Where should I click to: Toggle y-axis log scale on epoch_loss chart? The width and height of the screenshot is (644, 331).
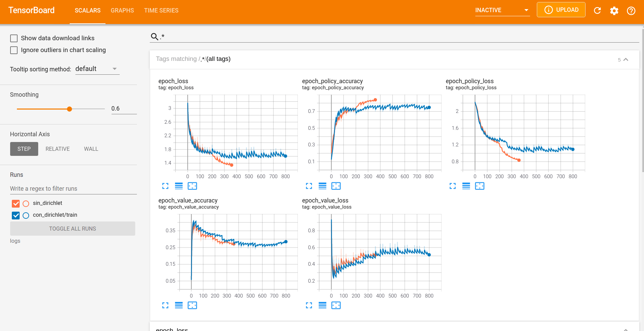(x=179, y=186)
